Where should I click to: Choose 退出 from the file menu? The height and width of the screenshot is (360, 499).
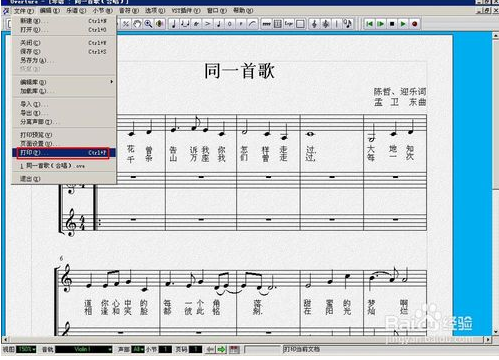64,179
